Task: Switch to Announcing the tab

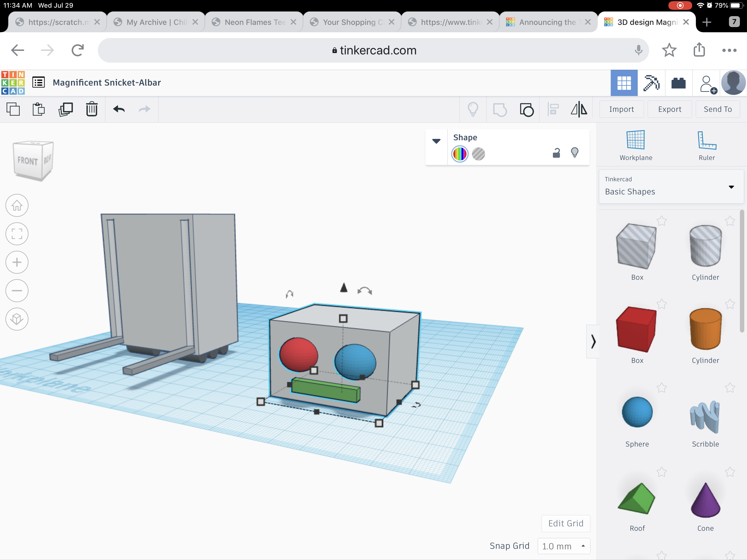Action: click(548, 22)
